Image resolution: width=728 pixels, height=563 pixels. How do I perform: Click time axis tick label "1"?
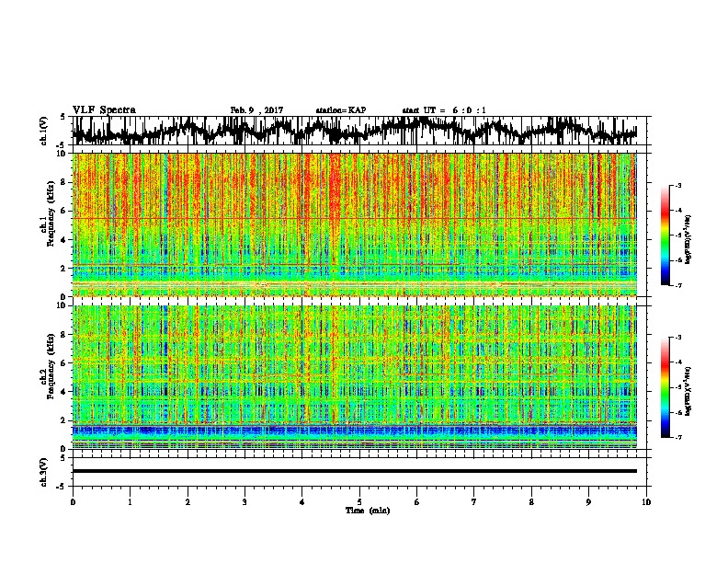click(x=130, y=502)
